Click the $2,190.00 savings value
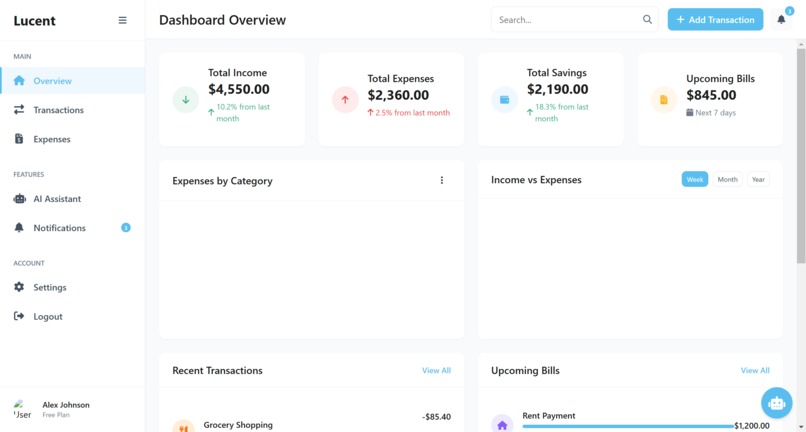Viewport: 806px width, 432px height. click(558, 89)
